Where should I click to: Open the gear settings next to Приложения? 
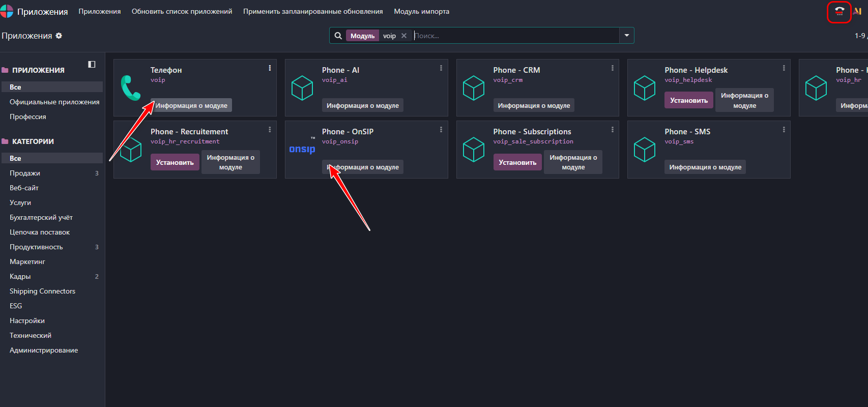59,36
